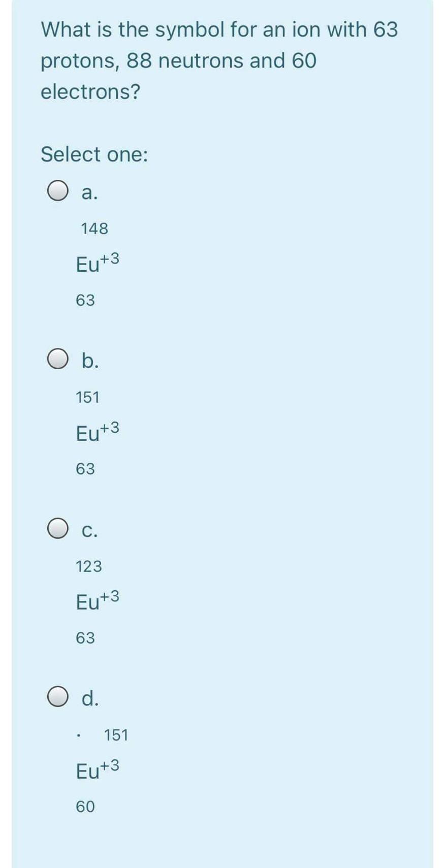Click mass number 123 in option c

click(x=89, y=566)
